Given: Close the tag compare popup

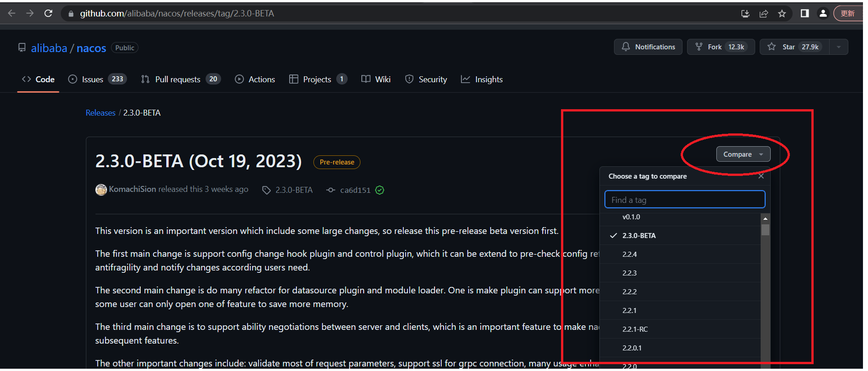Looking at the screenshot, I should [x=761, y=176].
